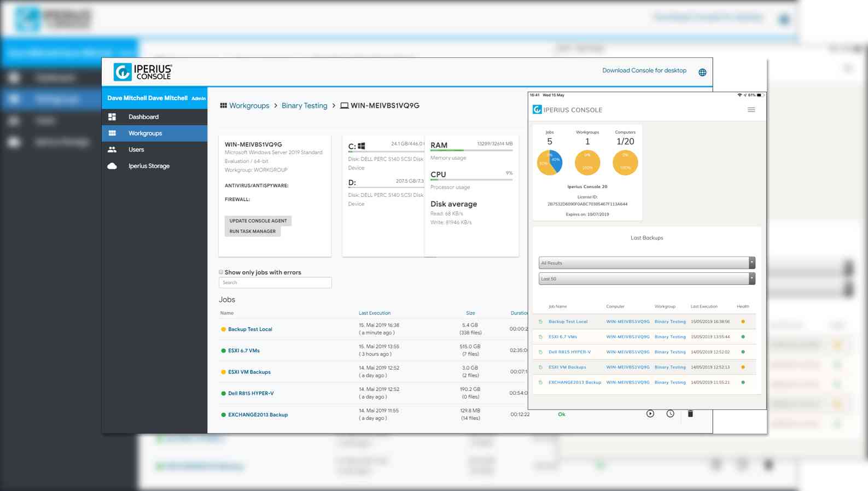The height and width of the screenshot is (491, 868).
Task: Sort jobs by Last Execution column
Action: coord(375,313)
